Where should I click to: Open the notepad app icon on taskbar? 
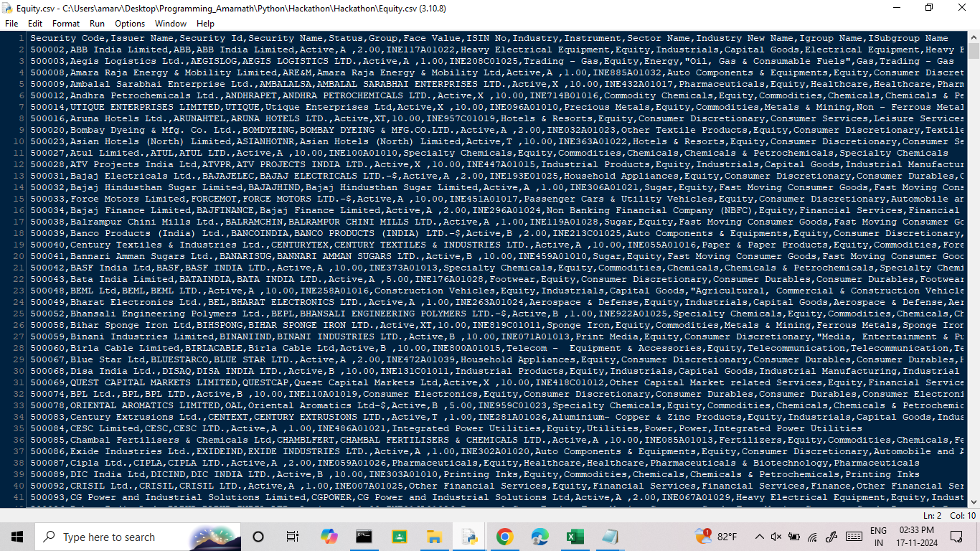pyautogui.click(x=610, y=537)
